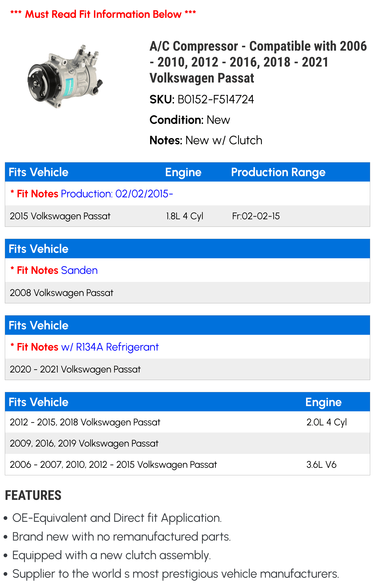The height and width of the screenshot is (588, 375).
Task: Click the 2.0L 4 Cyl engine cell
Action: click(x=327, y=422)
